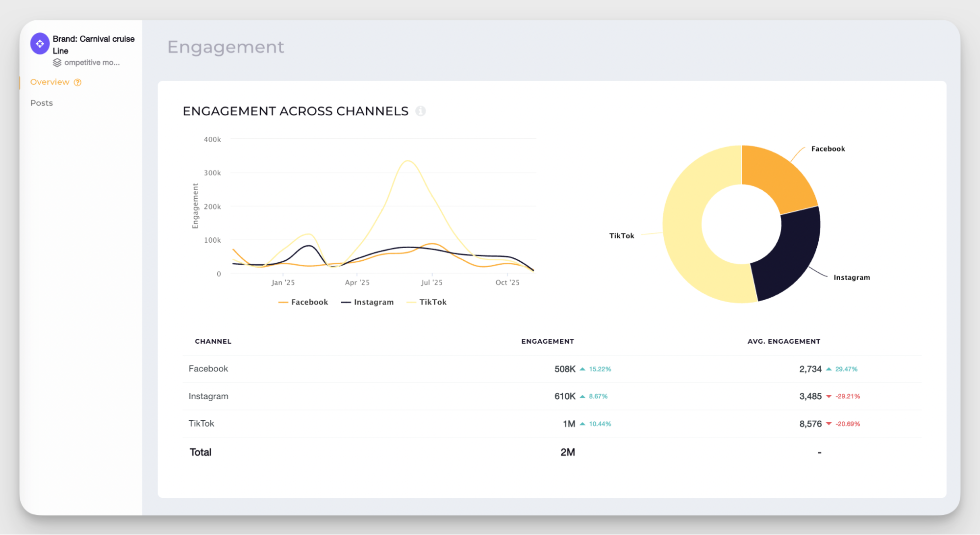This screenshot has height=535, width=980.
Task: Click the TikTok peak on the line chart
Action: 408,160
